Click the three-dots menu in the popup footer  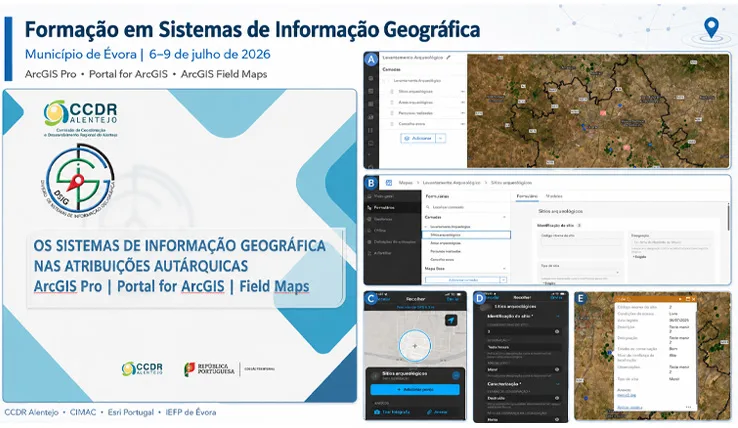(x=688, y=407)
